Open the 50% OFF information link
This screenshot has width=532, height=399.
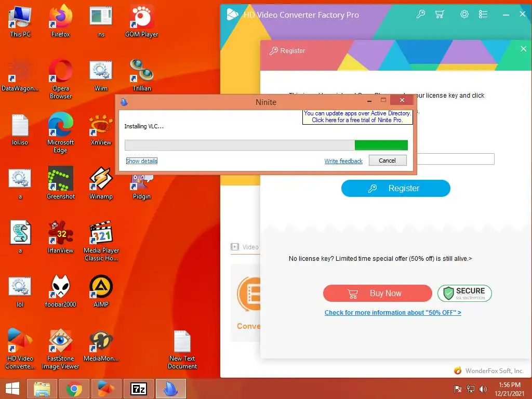pos(393,312)
